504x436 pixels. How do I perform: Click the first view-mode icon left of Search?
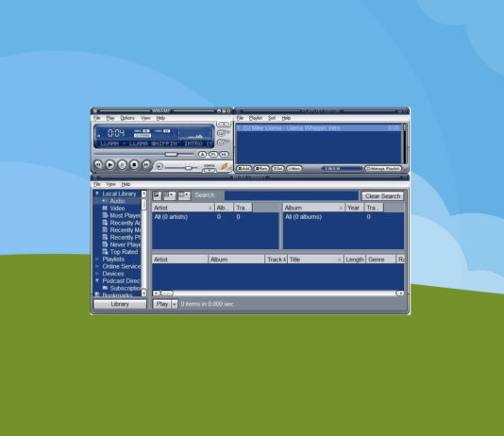click(157, 195)
